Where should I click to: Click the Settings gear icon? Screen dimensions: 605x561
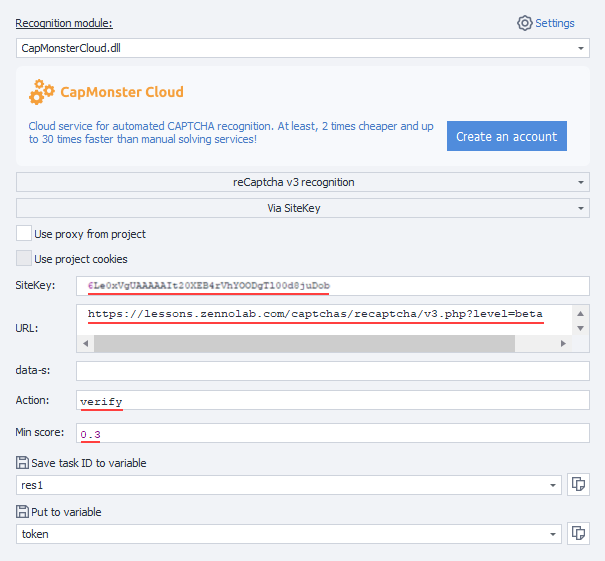525,23
